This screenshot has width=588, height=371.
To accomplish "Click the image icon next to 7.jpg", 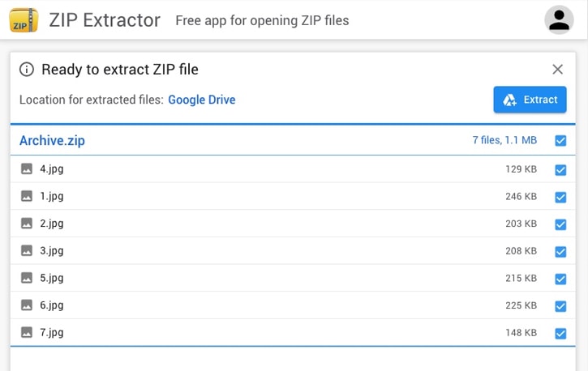I will pos(27,332).
